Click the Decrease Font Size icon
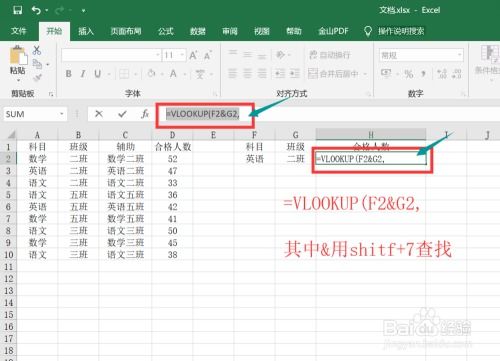The width and height of the screenshot is (500, 361). coord(208,55)
